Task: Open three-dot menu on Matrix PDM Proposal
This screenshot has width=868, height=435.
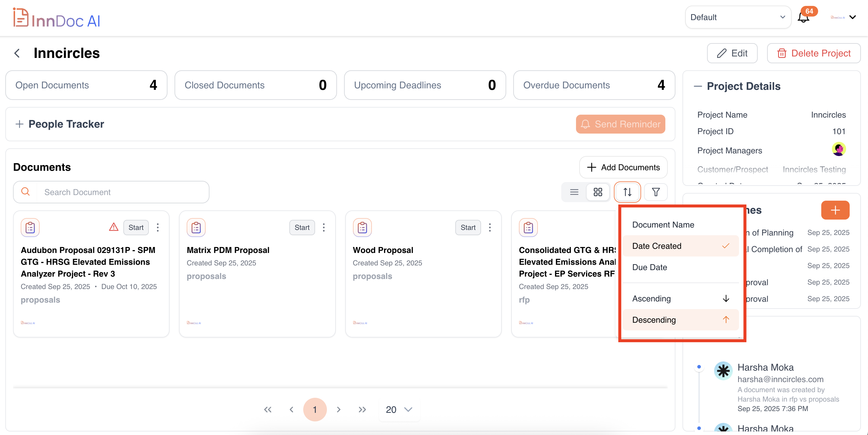Action: [323, 227]
